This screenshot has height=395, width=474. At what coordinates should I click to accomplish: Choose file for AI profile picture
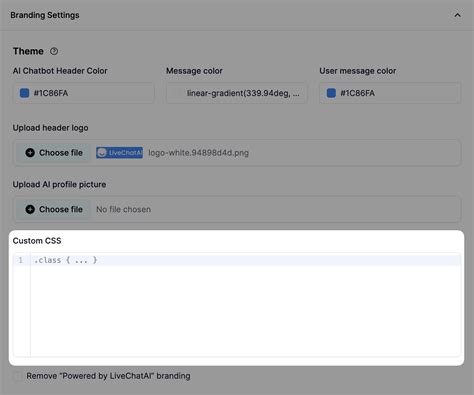pyautogui.click(x=54, y=209)
